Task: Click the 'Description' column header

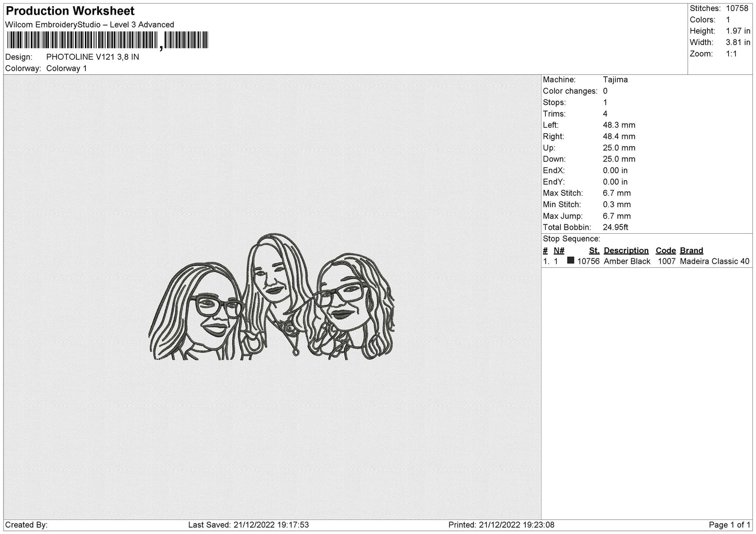Action: click(626, 251)
